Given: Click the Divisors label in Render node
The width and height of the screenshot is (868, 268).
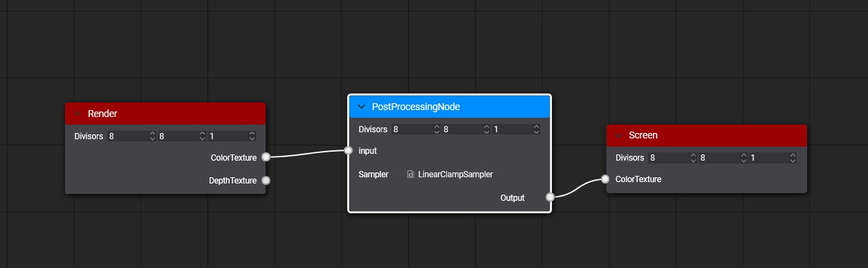Looking at the screenshot, I should [89, 136].
